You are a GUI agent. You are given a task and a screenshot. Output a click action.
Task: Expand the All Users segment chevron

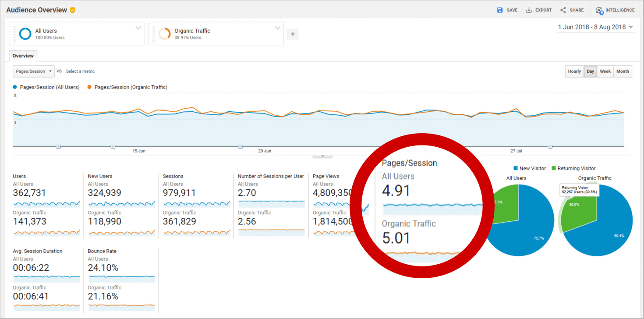click(138, 28)
